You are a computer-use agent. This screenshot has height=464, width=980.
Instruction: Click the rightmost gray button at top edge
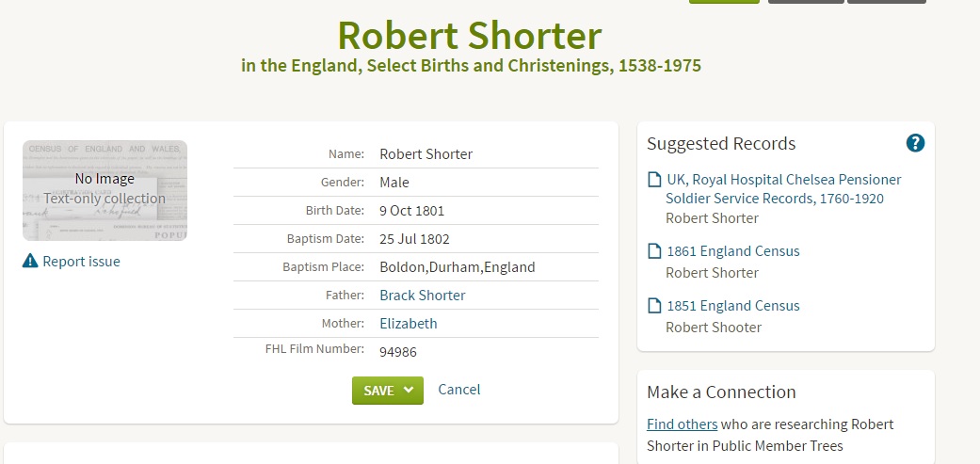885,2
